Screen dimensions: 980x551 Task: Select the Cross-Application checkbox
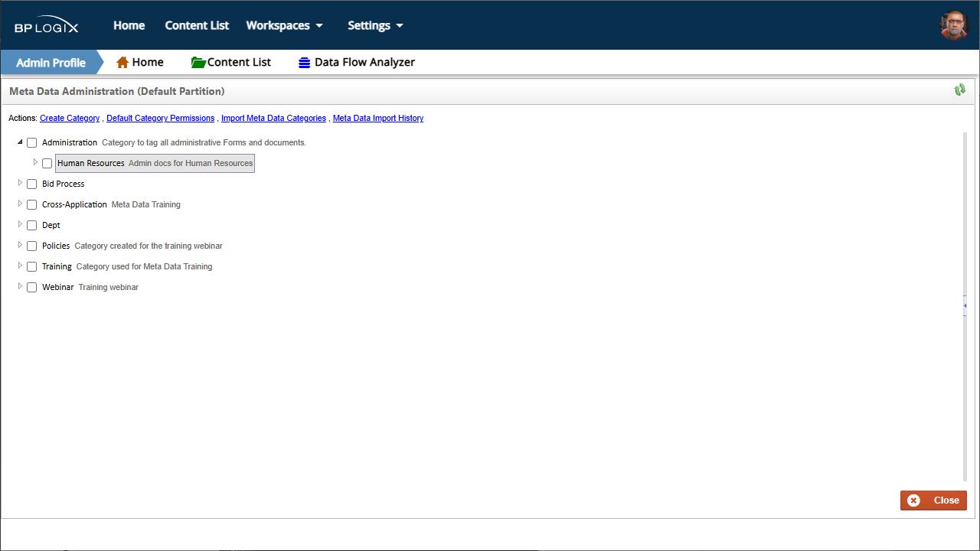tap(32, 205)
